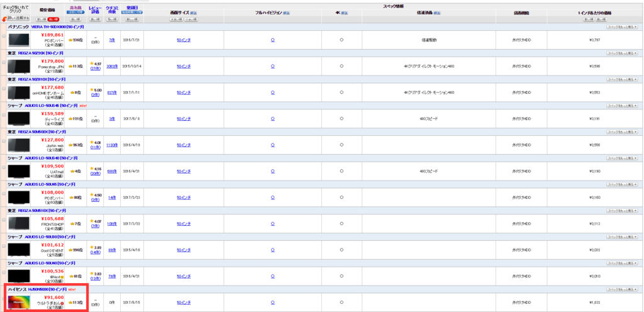The width and height of the screenshot is (644, 312).
Task: Click red NEW! badge on AQUOS ¥159,589 title
Action: coord(84,106)
